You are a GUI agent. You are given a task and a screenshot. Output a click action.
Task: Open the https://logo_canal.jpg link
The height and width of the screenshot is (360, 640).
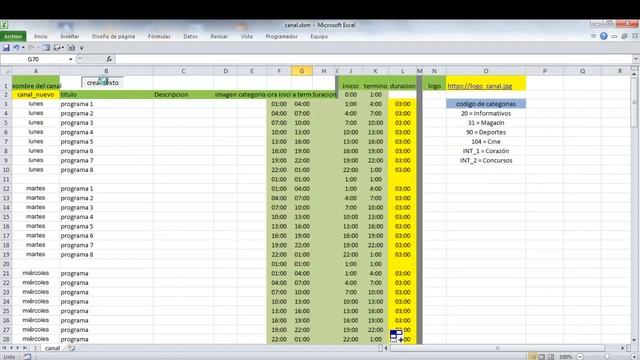480,86
